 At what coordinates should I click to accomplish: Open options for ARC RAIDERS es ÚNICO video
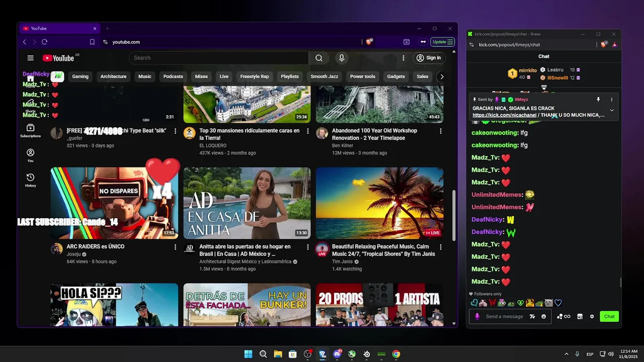[175, 247]
